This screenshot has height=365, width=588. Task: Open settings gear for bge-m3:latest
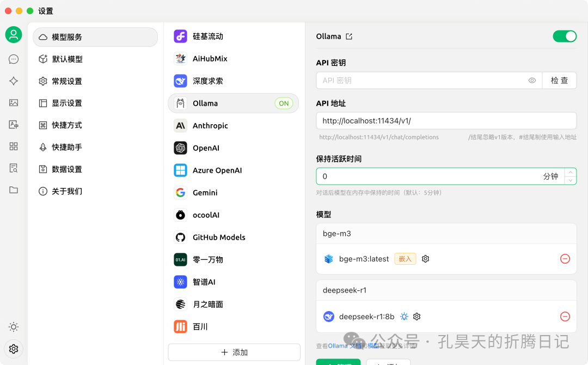pos(425,259)
